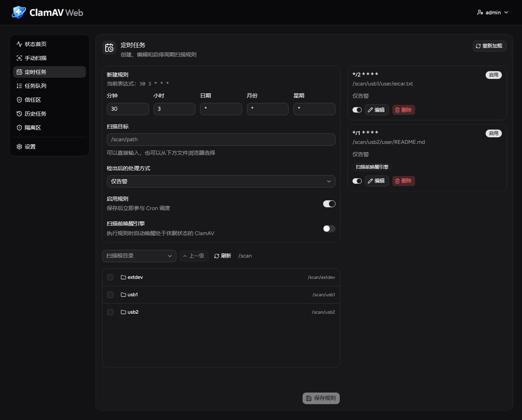This screenshot has height=420, width=522.
Task: Edit the README.md scheduled rule
Action: [377, 181]
